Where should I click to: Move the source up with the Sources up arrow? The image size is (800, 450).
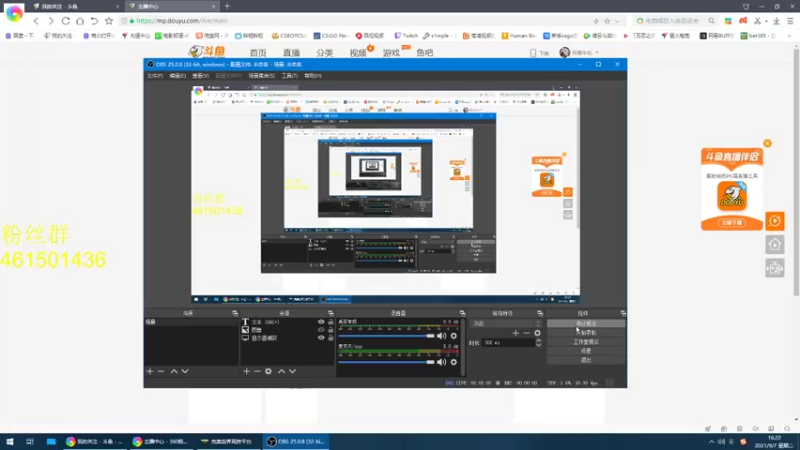[x=281, y=371]
